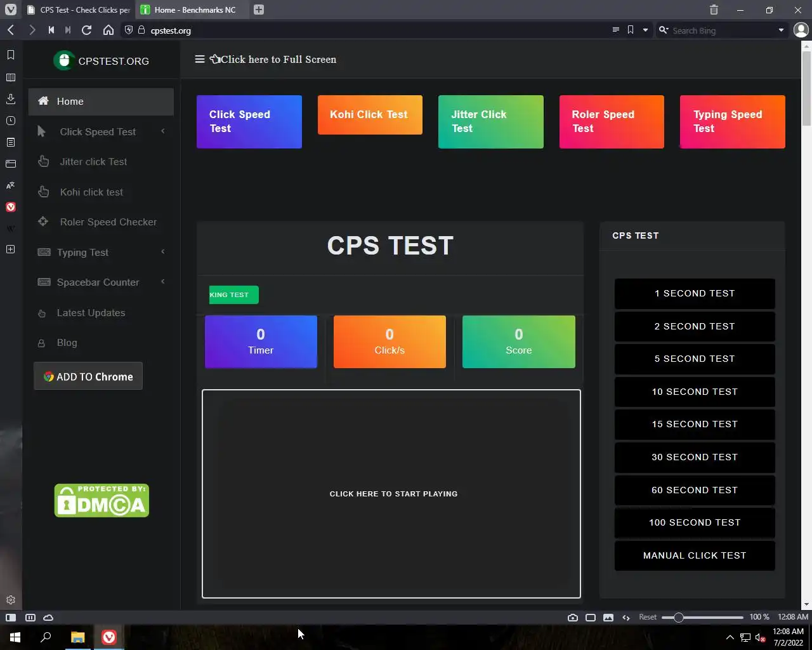
Task: Open the Bookmarks panel
Action: tap(11, 55)
